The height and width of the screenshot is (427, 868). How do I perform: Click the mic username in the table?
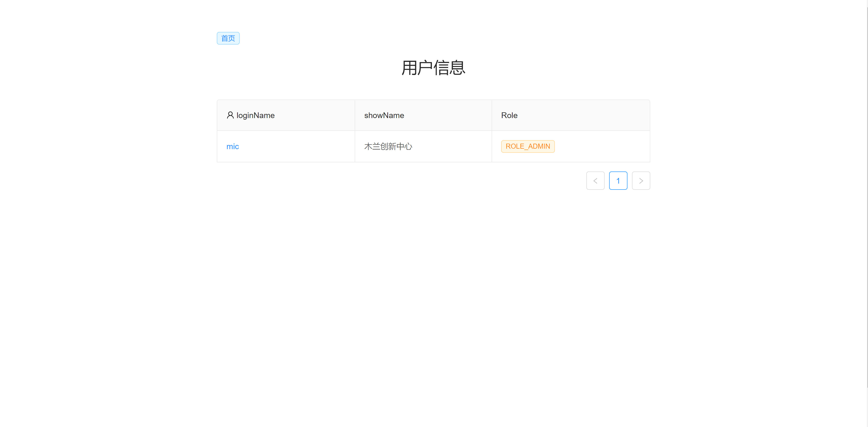pyautogui.click(x=233, y=146)
